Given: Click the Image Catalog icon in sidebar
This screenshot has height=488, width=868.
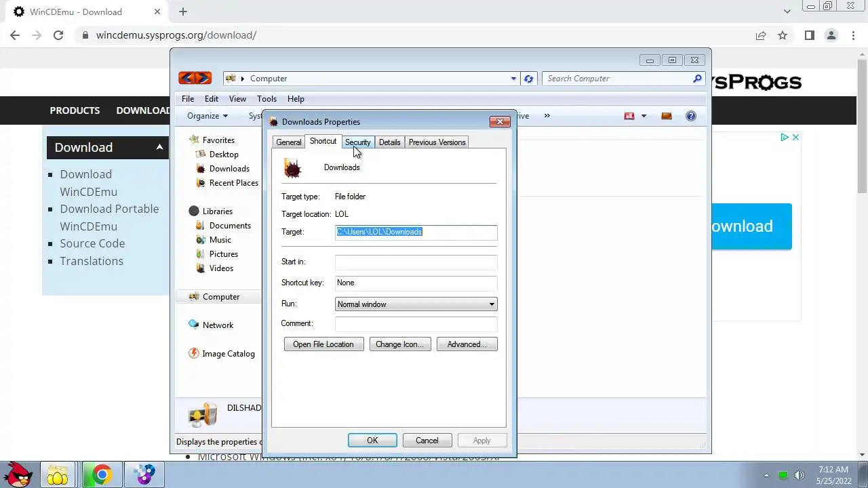Looking at the screenshot, I should pos(194,353).
